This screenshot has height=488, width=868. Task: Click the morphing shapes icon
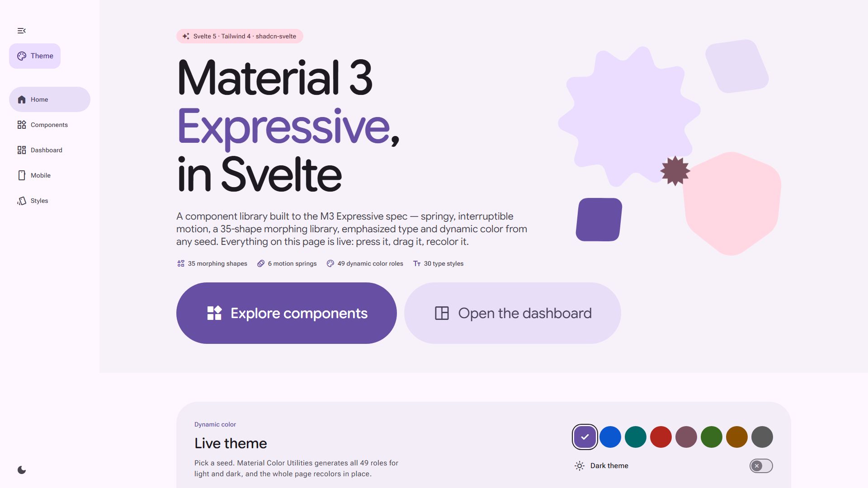(x=181, y=263)
